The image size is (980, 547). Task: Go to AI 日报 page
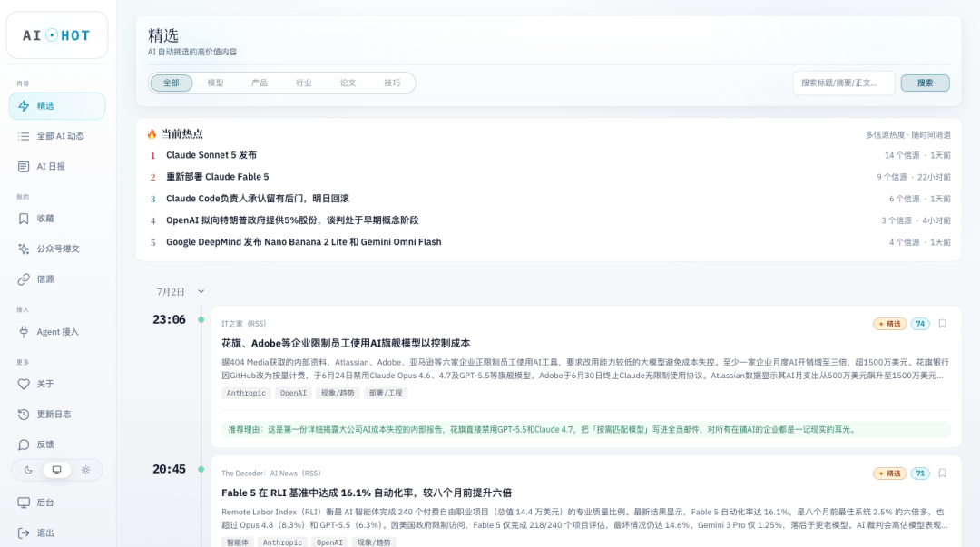pyautogui.click(x=57, y=166)
